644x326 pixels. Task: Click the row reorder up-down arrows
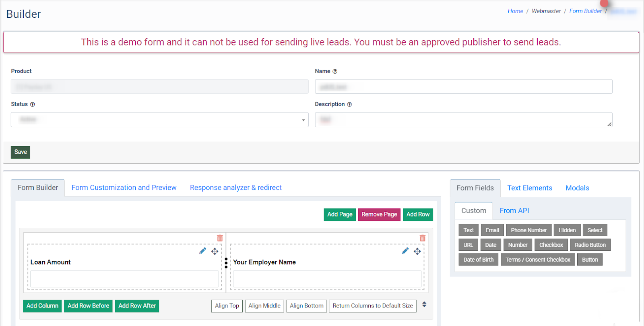tap(424, 305)
